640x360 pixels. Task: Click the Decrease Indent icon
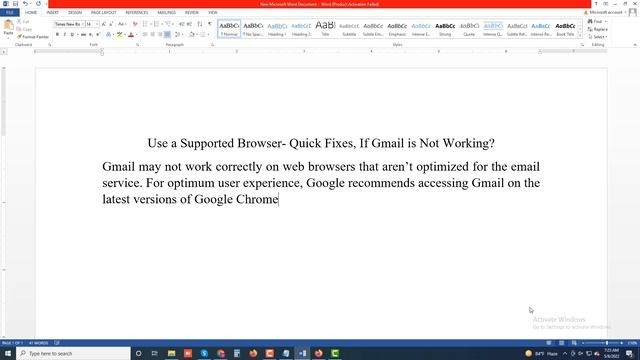coord(182,24)
